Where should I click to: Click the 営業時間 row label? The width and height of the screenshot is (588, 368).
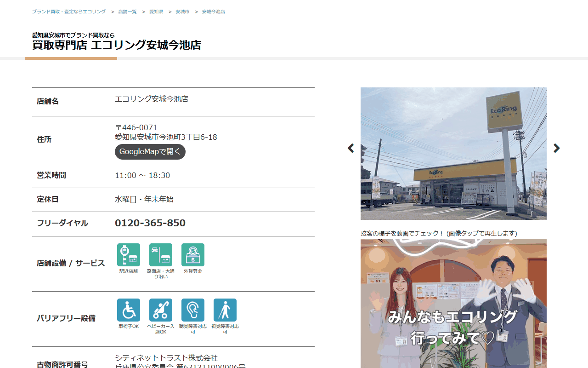51,175
